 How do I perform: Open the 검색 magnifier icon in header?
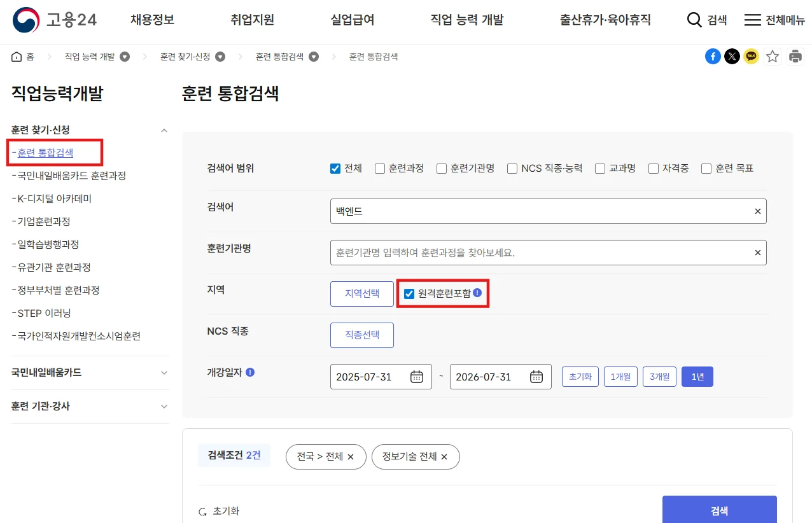click(694, 20)
